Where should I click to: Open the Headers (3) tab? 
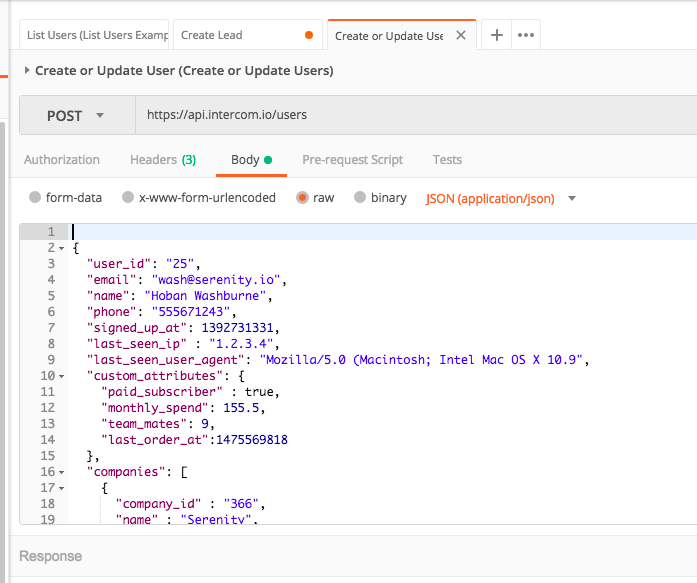(x=162, y=160)
